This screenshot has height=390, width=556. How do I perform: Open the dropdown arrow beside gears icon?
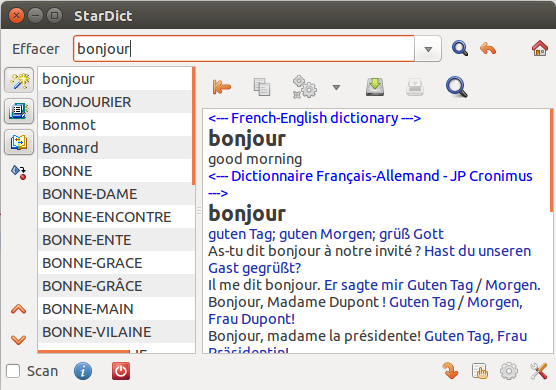(336, 87)
